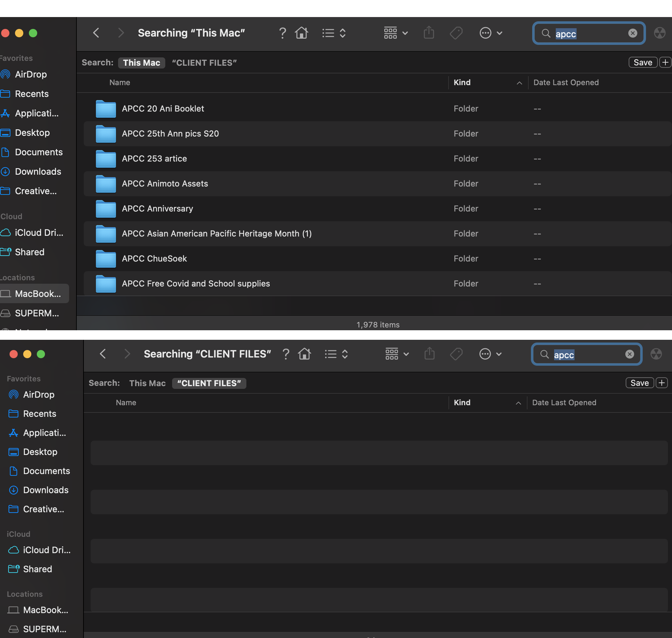The image size is (672, 638).
Task: Click the question mark icon in top window
Action: [282, 33]
